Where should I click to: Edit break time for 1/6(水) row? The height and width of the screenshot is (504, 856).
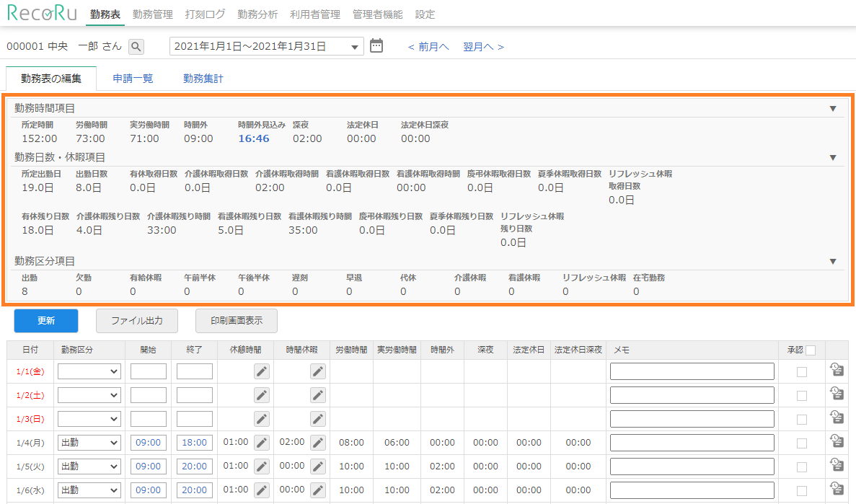coord(262,490)
